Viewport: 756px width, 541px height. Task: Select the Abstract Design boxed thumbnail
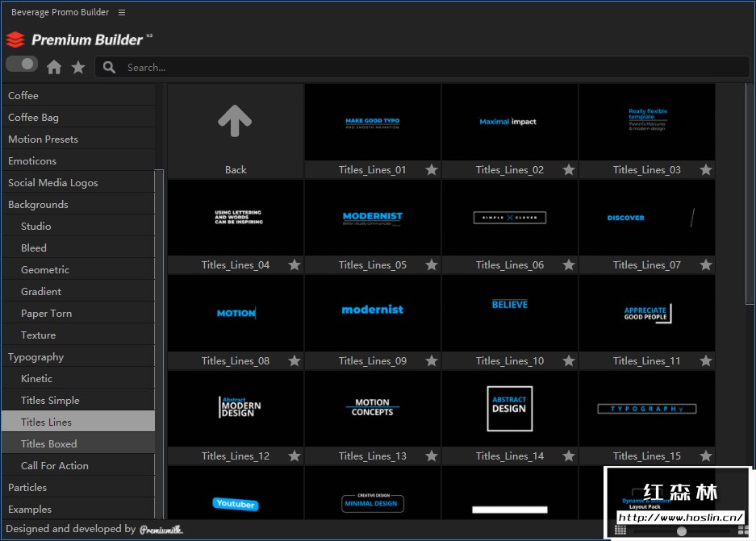pos(510,409)
